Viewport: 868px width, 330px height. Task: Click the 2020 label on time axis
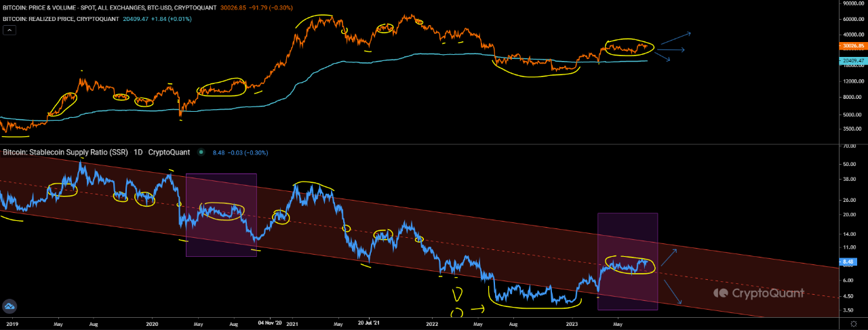(x=151, y=324)
